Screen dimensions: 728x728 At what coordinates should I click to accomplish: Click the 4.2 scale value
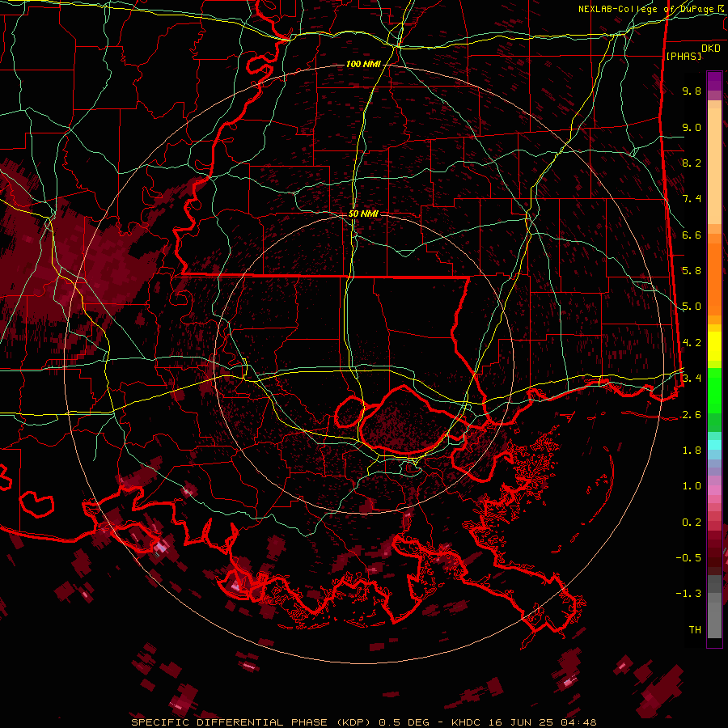(x=692, y=343)
